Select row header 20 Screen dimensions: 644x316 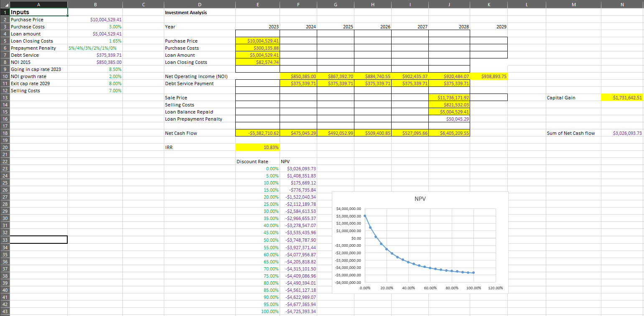pos(5,147)
